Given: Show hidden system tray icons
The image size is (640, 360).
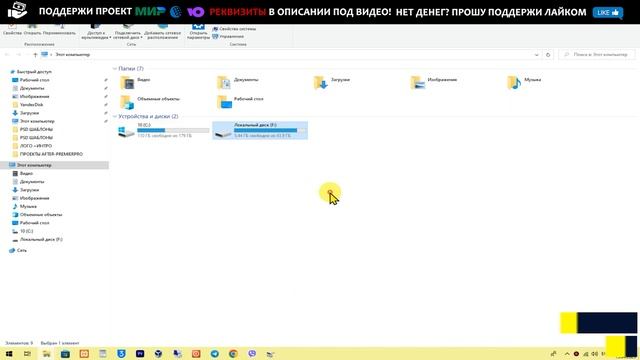Looking at the screenshot, I should (567, 354).
